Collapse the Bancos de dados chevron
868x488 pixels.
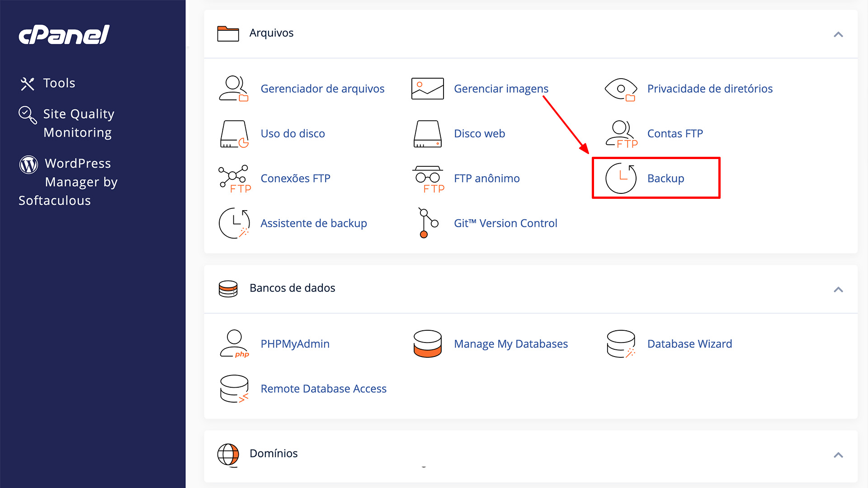(x=838, y=289)
